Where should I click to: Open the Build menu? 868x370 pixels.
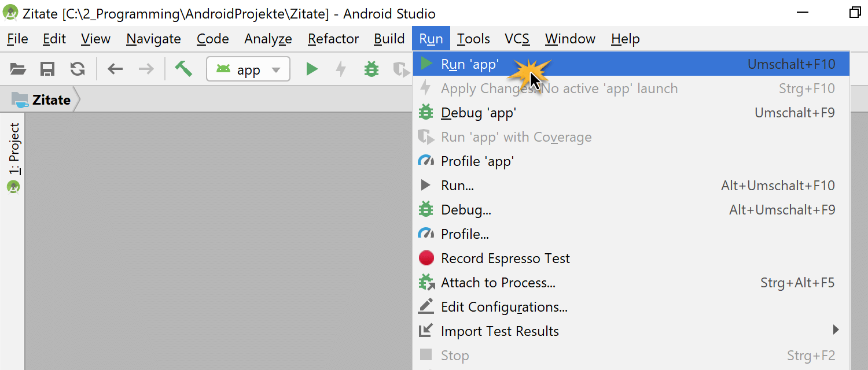point(389,39)
